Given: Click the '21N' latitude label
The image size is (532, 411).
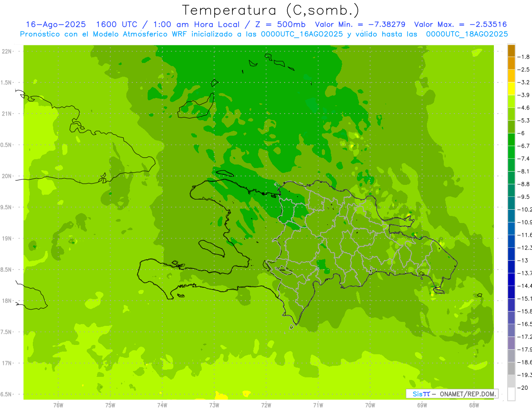Looking at the screenshot, I should click(x=6, y=114).
